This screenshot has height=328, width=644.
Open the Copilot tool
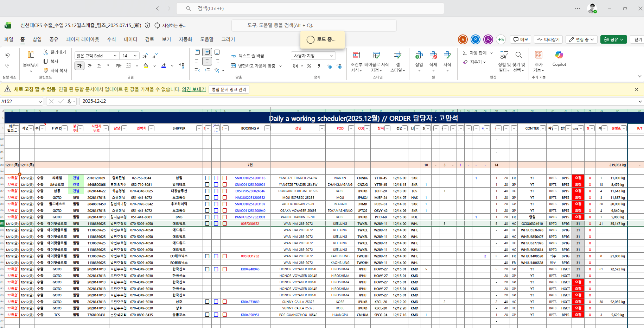pos(559,58)
